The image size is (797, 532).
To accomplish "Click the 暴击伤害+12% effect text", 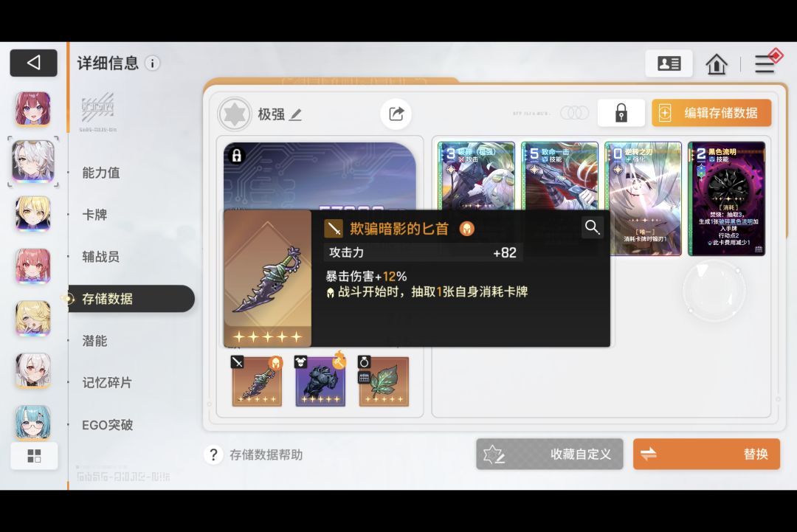I will 366,277.
